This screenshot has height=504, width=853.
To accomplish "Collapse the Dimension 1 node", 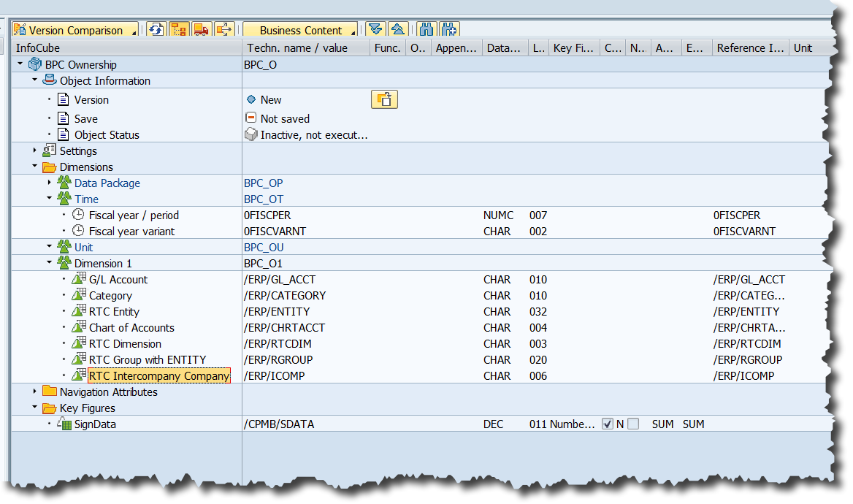I will 50,263.
